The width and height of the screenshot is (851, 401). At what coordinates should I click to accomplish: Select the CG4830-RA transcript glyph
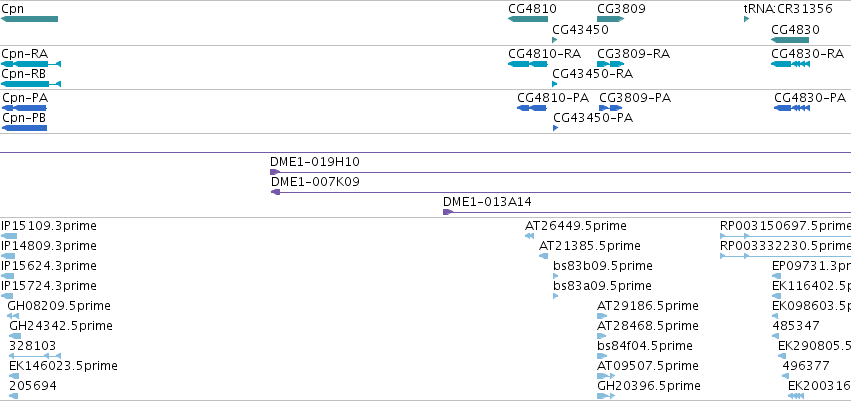pos(790,64)
